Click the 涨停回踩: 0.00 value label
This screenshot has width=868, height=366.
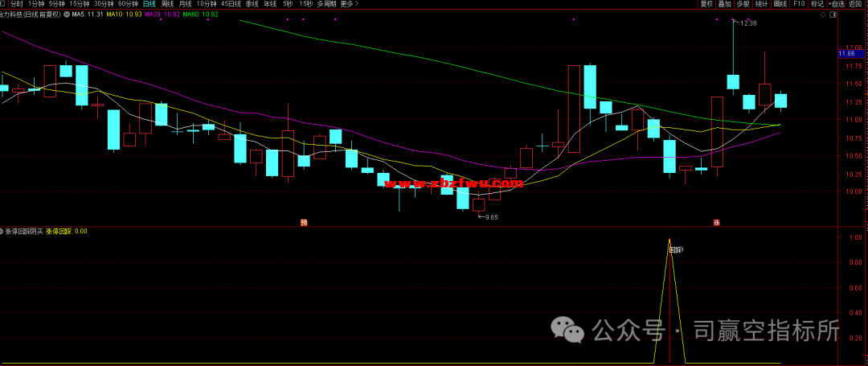67,231
